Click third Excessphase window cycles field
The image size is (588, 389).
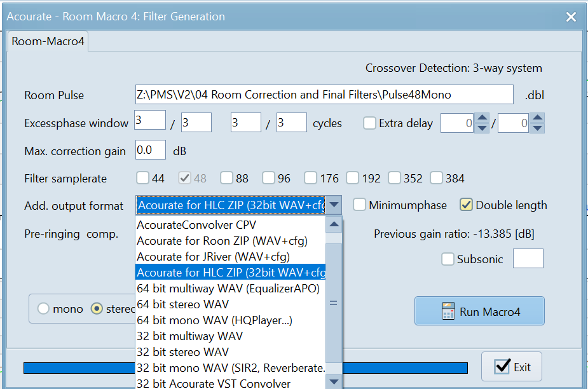(x=245, y=122)
